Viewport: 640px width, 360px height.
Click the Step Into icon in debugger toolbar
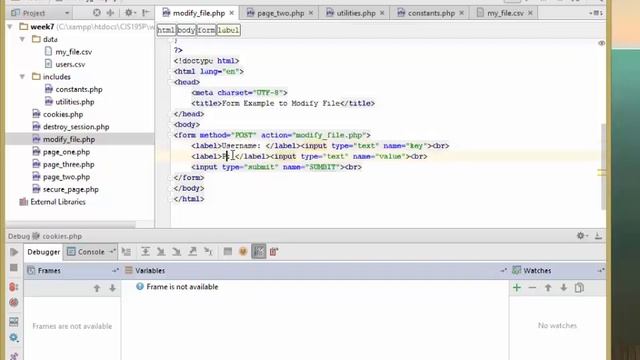[x=161, y=252]
